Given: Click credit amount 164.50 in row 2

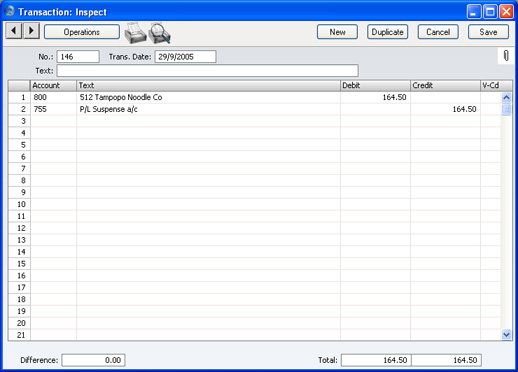Looking at the screenshot, I should click(445, 109).
